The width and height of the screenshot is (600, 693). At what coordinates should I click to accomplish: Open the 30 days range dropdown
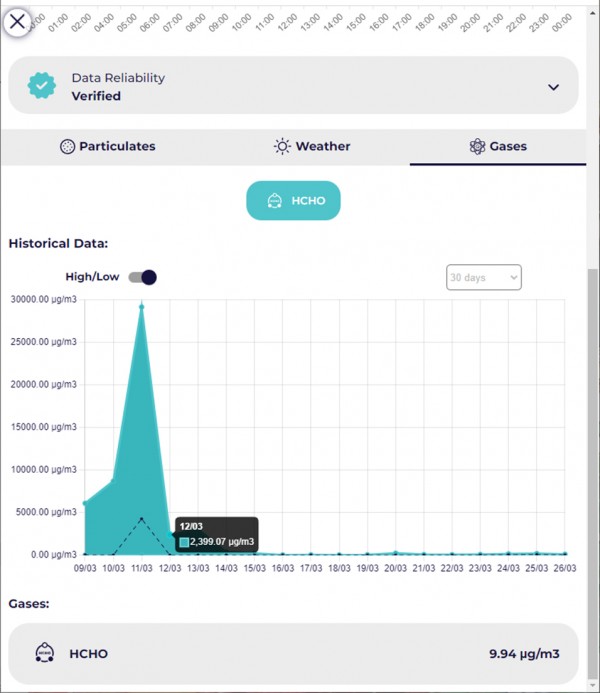[x=483, y=277]
